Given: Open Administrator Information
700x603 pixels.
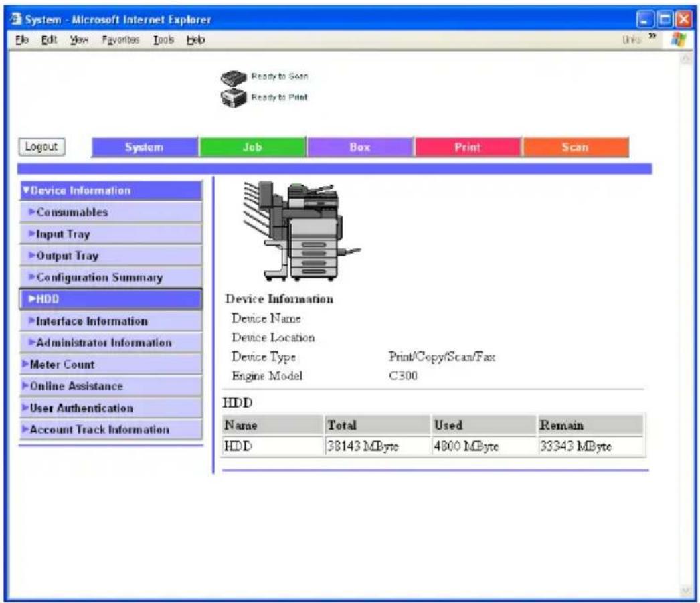Looking at the screenshot, I should pyautogui.click(x=110, y=343).
